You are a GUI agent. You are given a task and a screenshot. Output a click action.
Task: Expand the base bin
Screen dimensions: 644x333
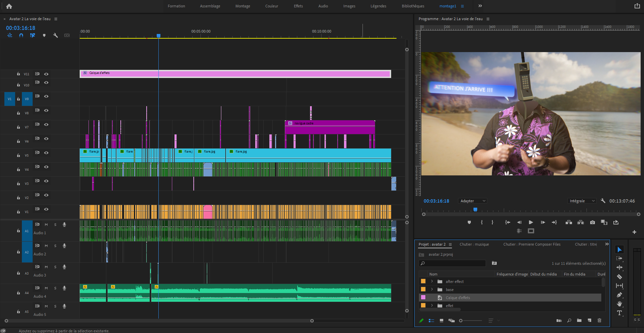432,289
